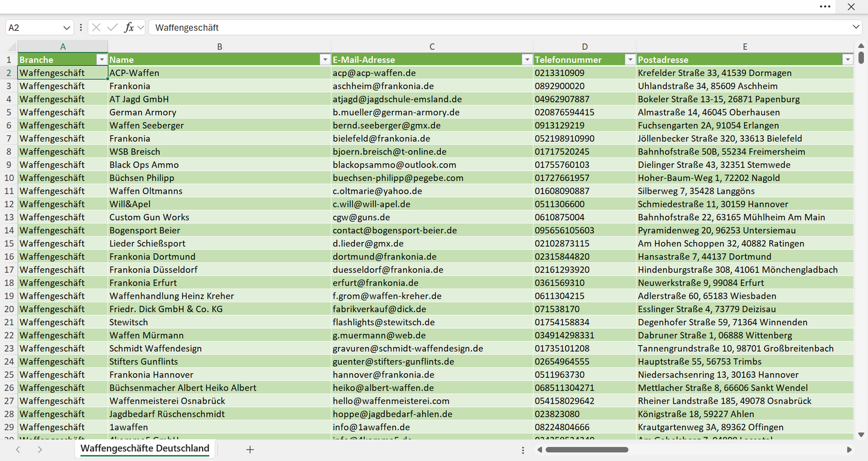This screenshot has height=461, width=868.
Task: Select column C header
Action: (432, 46)
